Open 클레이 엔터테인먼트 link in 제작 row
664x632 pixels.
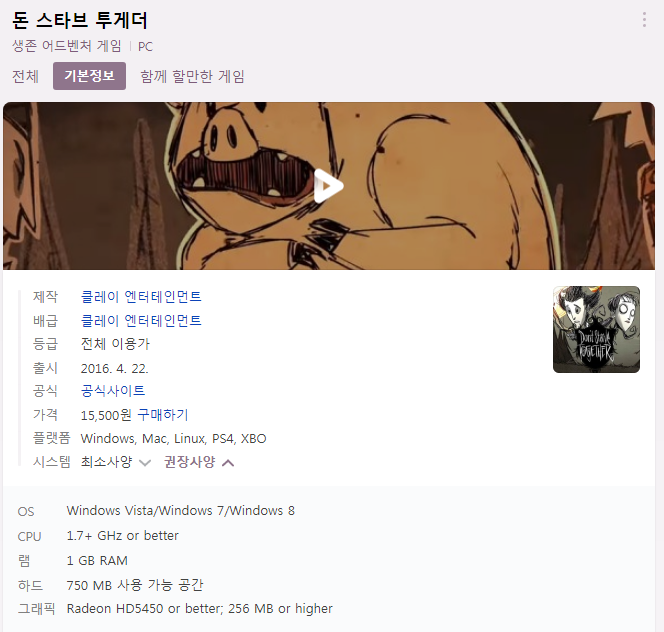[141, 296]
